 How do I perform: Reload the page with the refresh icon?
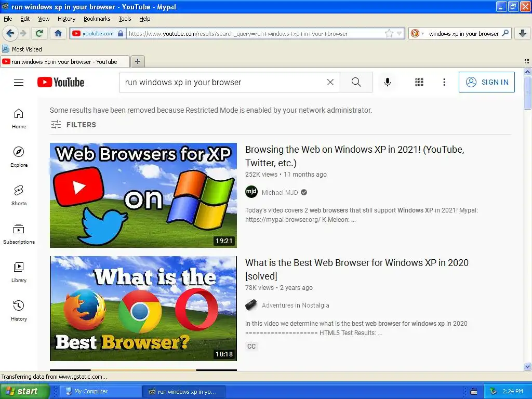(39, 33)
